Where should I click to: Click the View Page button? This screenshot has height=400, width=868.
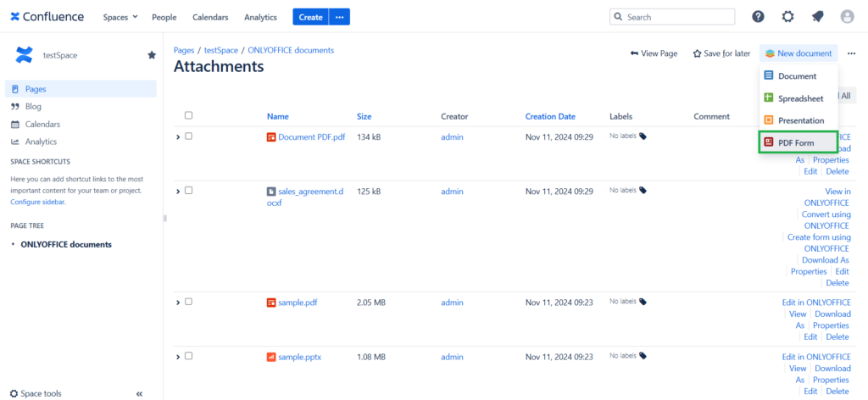(x=654, y=53)
